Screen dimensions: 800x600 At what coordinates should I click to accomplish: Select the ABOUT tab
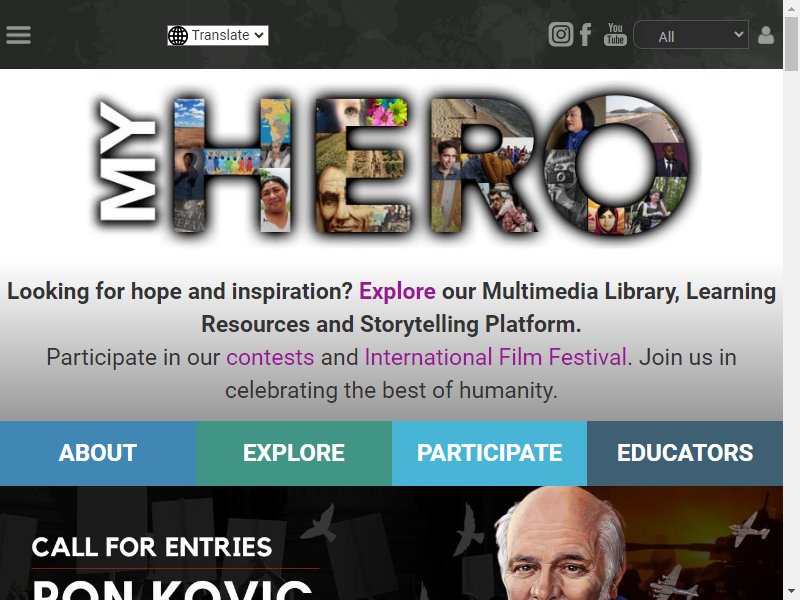[x=98, y=453]
